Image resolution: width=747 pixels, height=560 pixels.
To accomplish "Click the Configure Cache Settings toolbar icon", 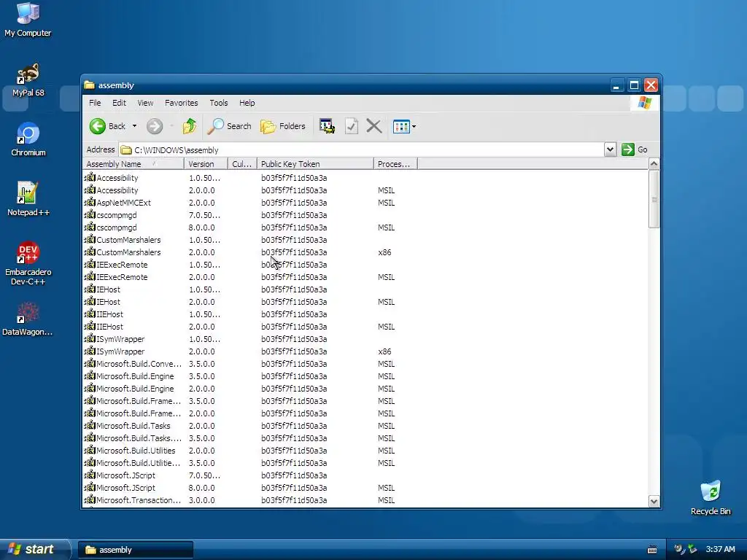I will (327, 126).
